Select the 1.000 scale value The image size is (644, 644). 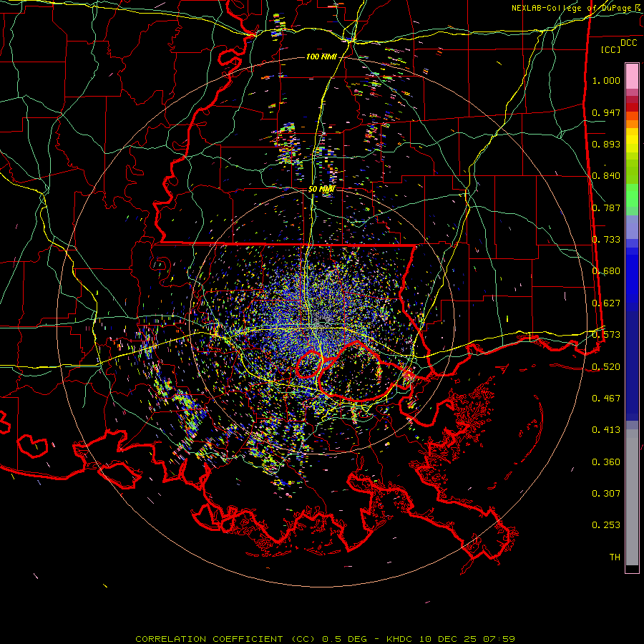(606, 80)
